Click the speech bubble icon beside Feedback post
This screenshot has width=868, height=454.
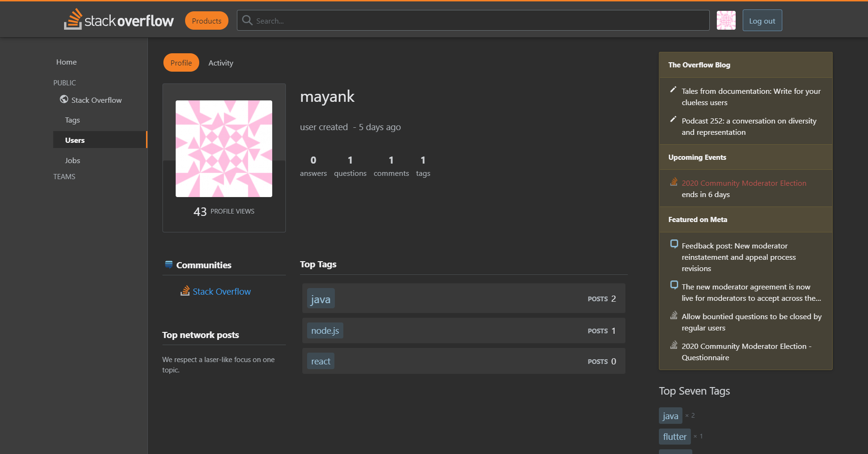[674, 244]
